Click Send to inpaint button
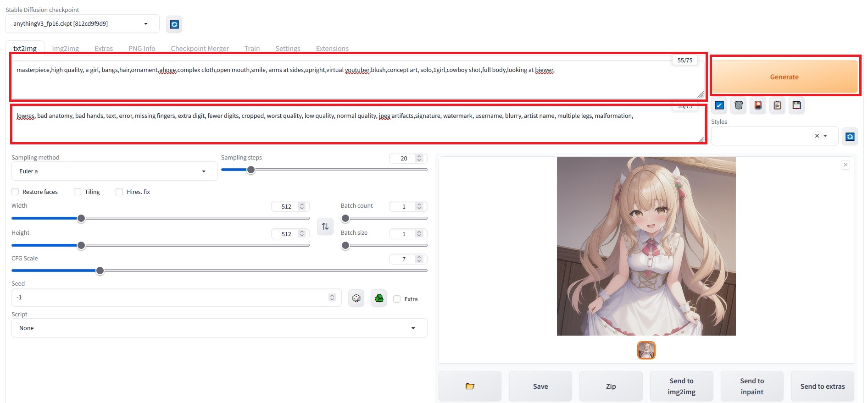Viewport: 868px width, 403px height. [752, 386]
